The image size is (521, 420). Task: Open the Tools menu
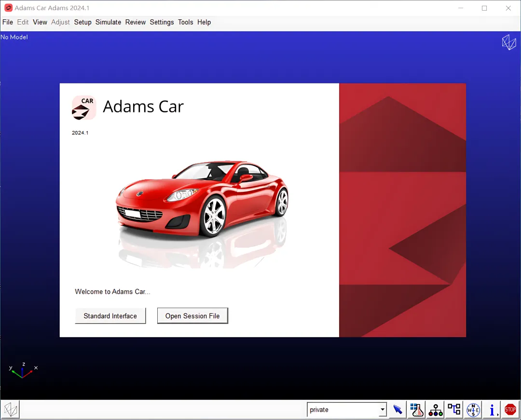[185, 22]
